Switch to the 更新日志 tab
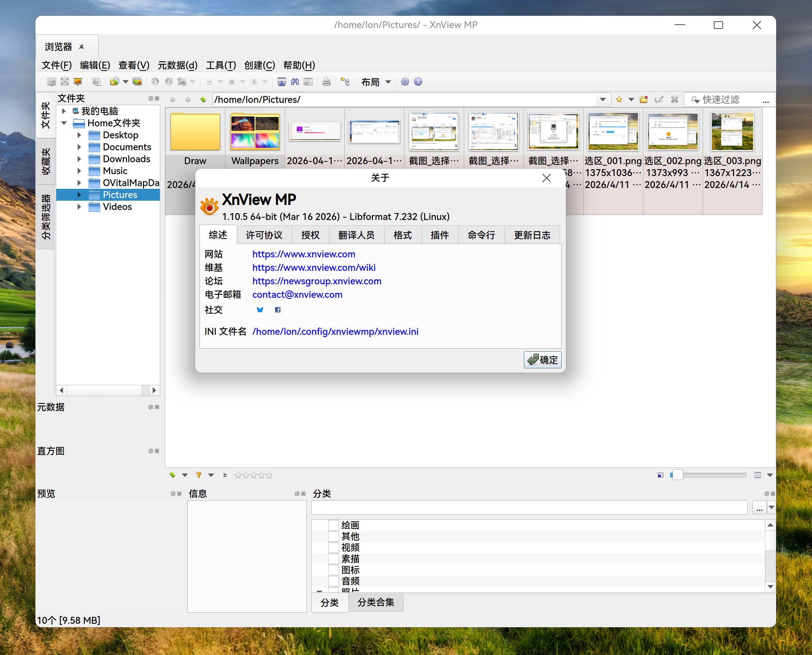The width and height of the screenshot is (812, 655). (x=532, y=235)
